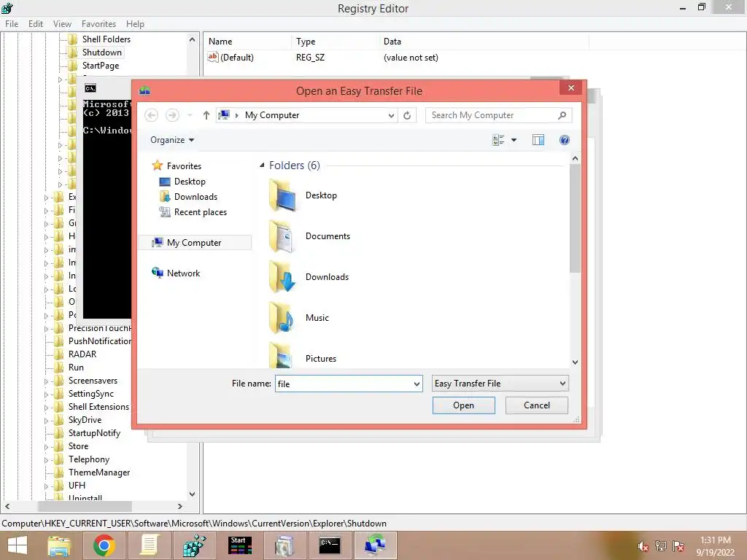Open the Organize dropdown menu
747x560 pixels.
172,140
